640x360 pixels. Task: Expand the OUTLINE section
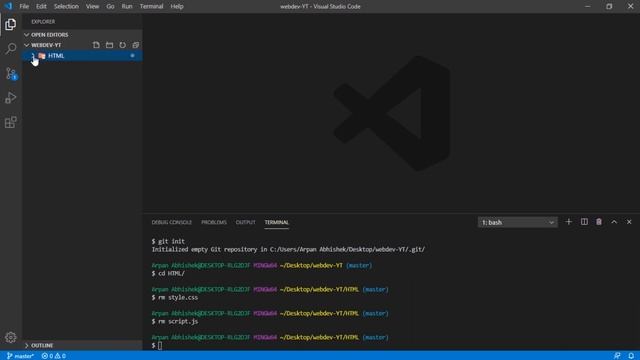point(27,345)
